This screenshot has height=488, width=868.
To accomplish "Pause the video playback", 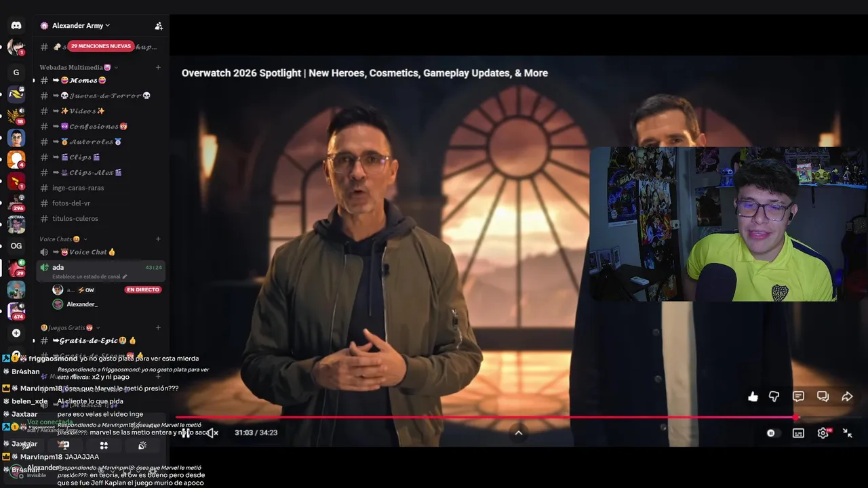I will tap(186, 432).
